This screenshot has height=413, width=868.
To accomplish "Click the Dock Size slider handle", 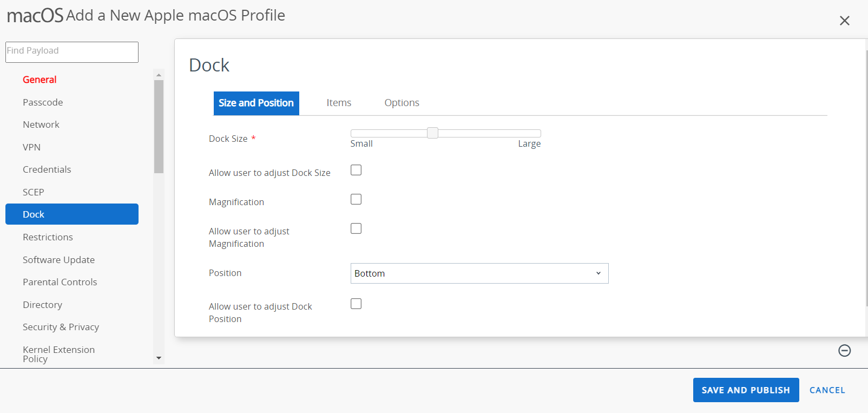I will (x=432, y=133).
